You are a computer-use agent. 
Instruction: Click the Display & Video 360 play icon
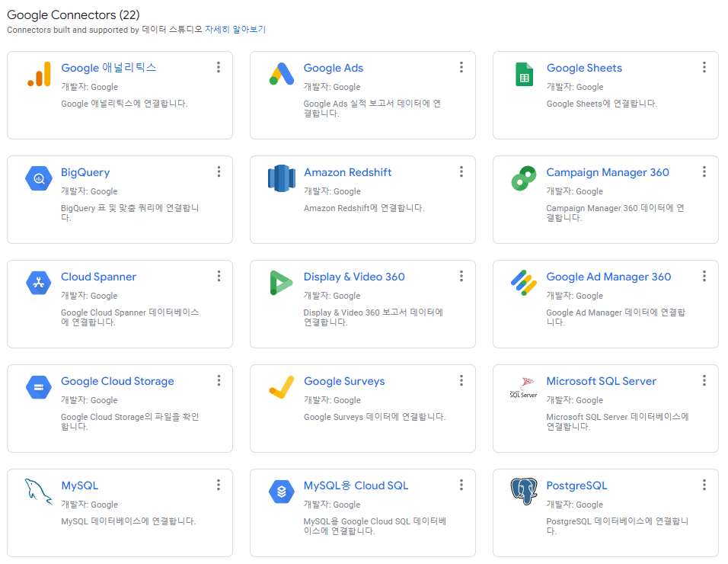point(281,283)
